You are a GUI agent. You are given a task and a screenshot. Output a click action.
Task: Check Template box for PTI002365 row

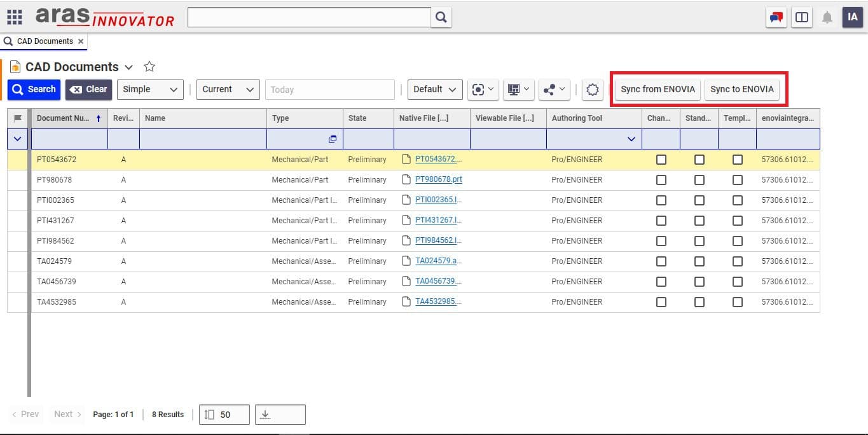pyautogui.click(x=738, y=200)
